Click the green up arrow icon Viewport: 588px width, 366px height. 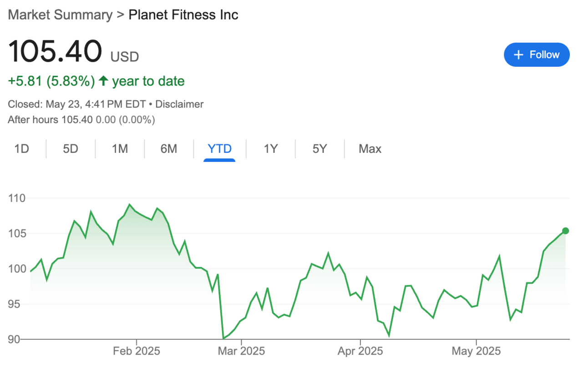click(103, 81)
